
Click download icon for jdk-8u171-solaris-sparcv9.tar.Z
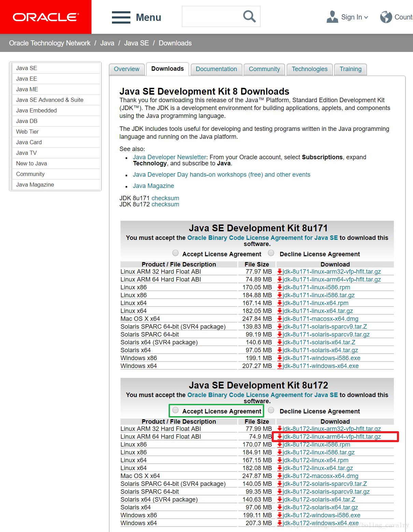(x=279, y=326)
